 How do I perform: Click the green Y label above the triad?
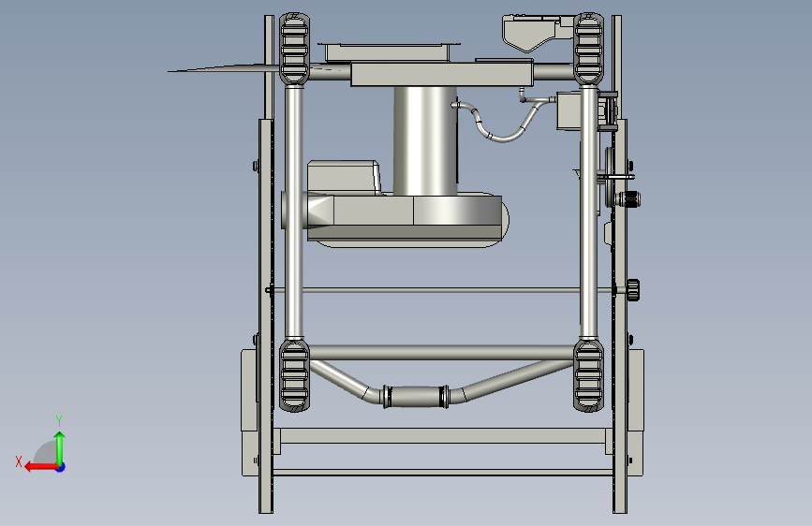point(59,420)
